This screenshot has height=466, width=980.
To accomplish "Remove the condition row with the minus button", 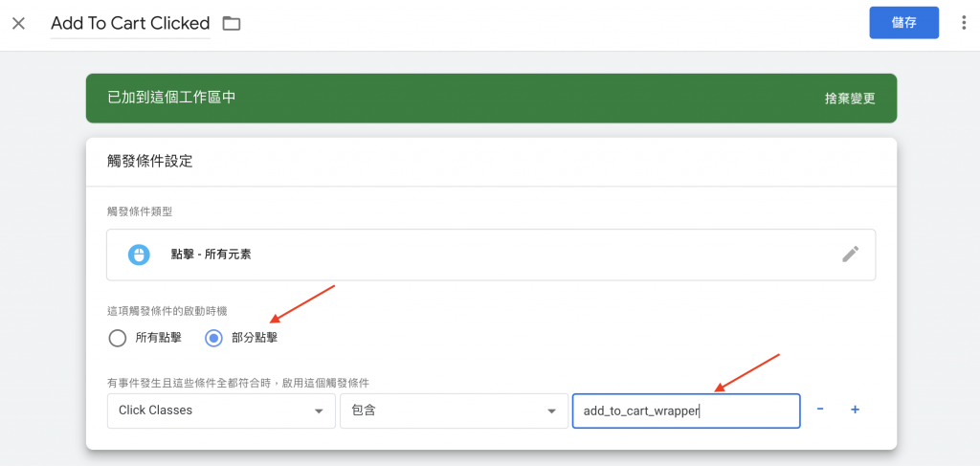I will pyautogui.click(x=820, y=410).
